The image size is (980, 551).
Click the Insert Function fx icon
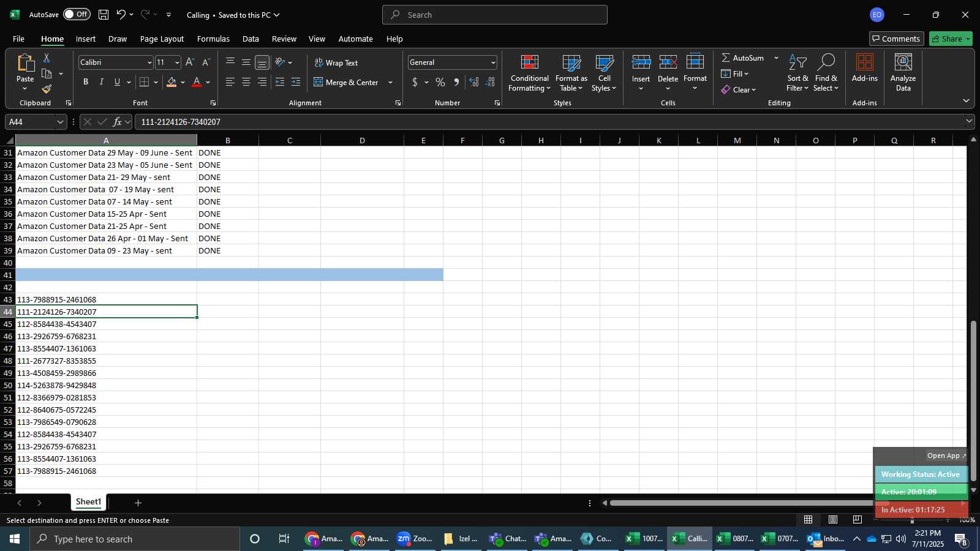(117, 122)
